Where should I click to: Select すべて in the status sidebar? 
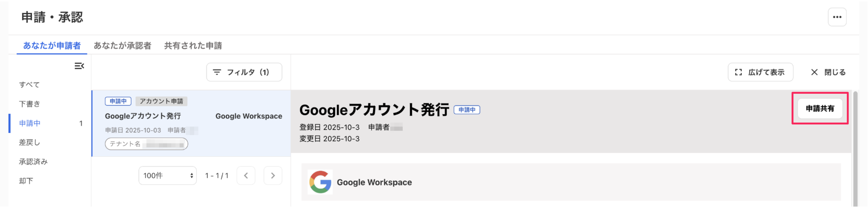[x=29, y=84]
